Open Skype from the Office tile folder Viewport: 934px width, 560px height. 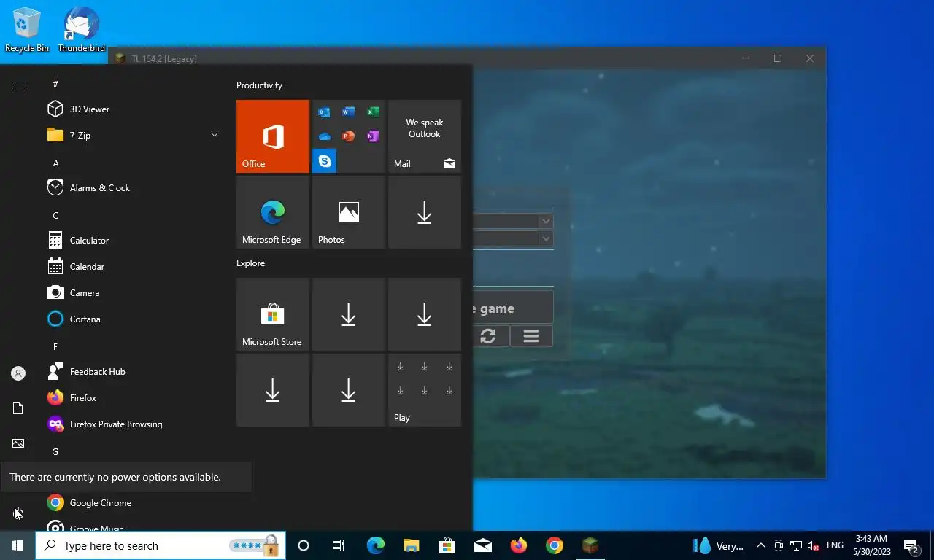(x=324, y=160)
